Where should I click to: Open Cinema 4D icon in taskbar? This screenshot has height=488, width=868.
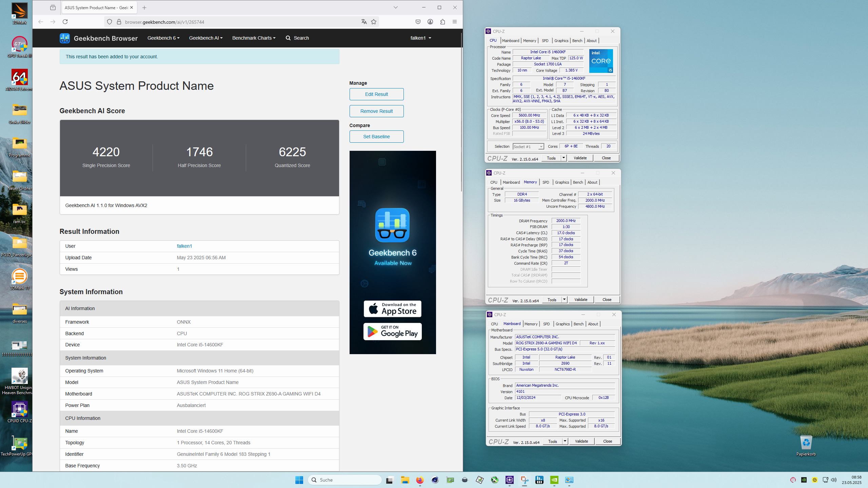click(435, 480)
